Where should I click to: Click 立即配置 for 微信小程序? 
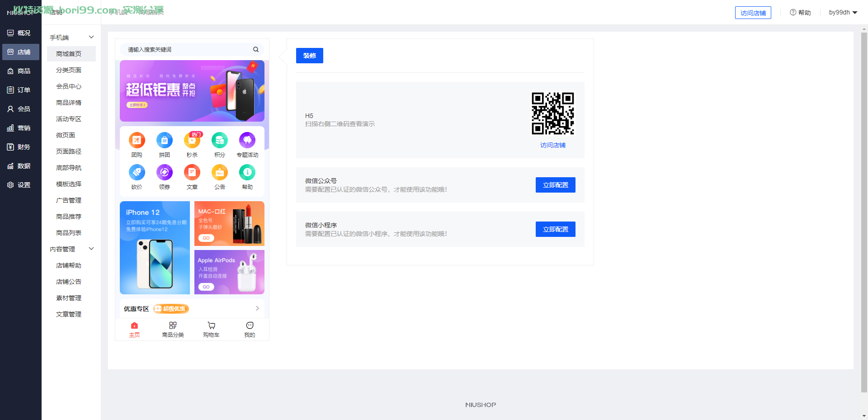[556, 229]
